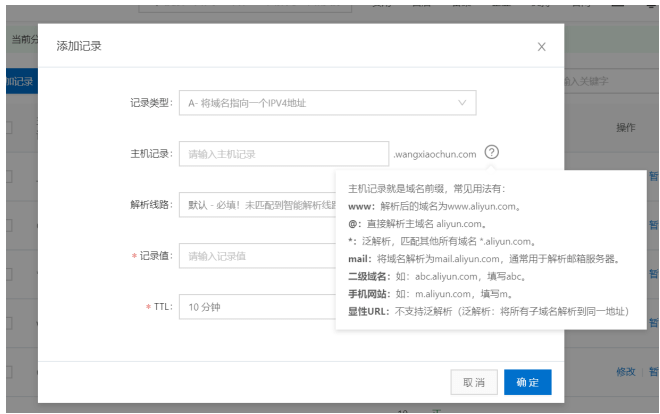Click the 操作 column header

pyautogui.click(x=625, y=127)
